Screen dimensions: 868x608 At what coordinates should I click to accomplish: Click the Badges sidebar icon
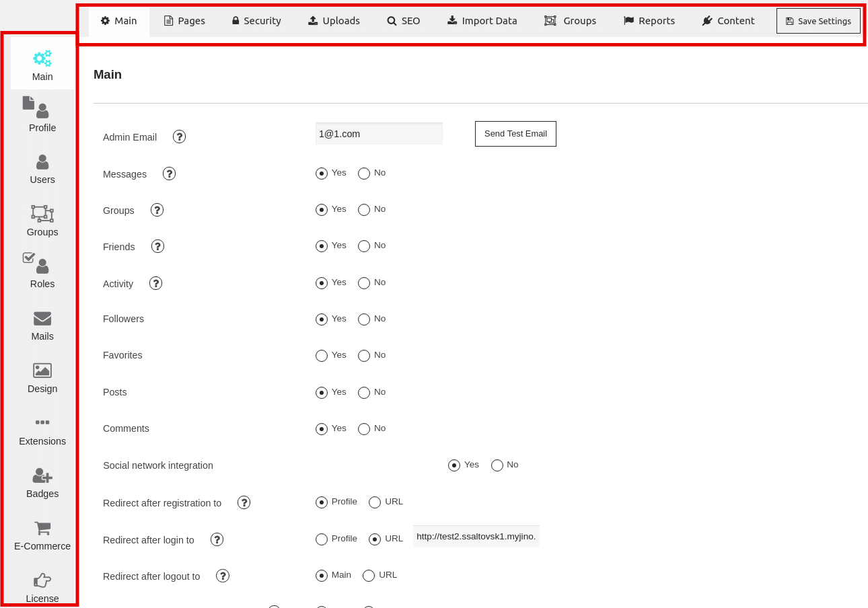pos(42,482)
